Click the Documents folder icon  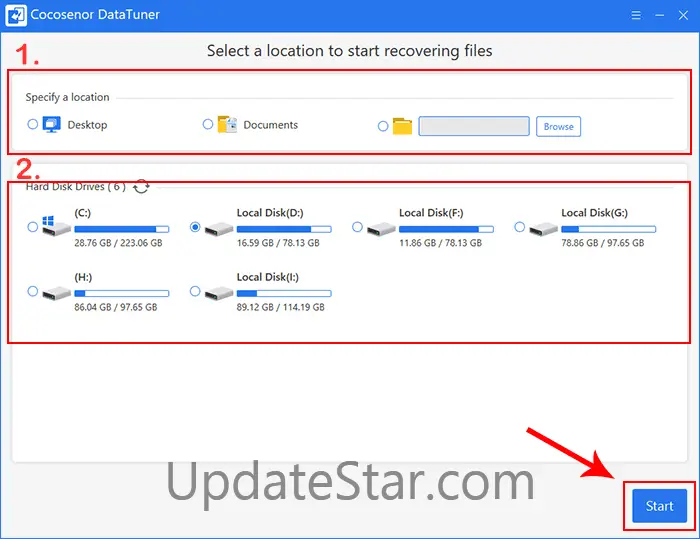[x=227, y=124]
